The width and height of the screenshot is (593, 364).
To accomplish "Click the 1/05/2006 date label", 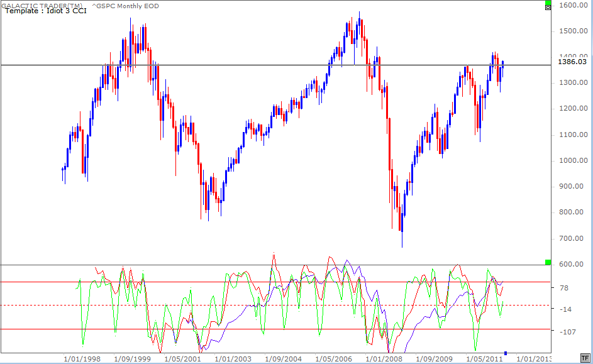I will (333, 359).
